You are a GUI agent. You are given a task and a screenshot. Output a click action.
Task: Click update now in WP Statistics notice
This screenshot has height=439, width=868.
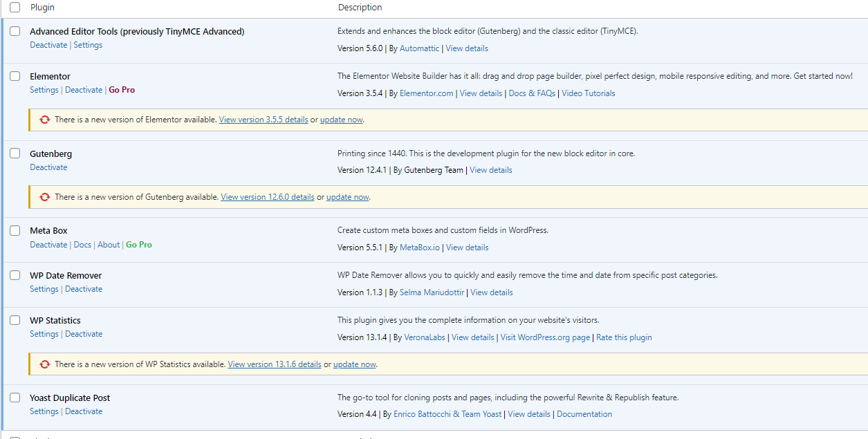pos(355,364)
